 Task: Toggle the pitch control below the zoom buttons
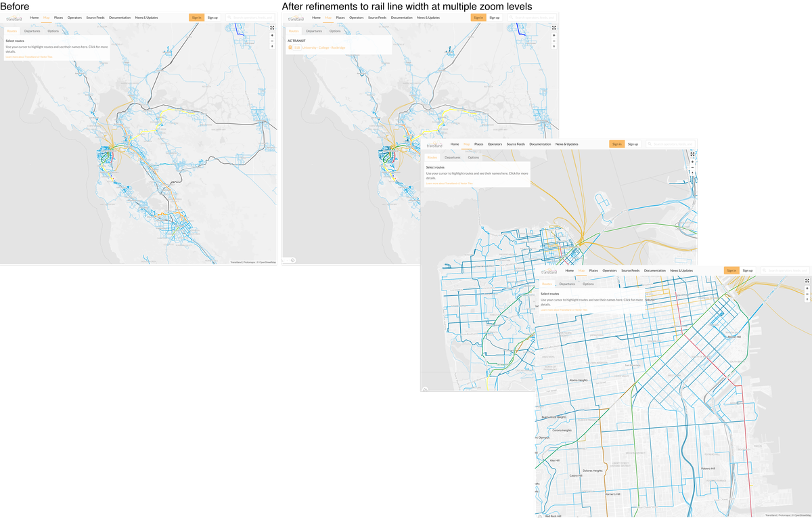tap(807, 299)
